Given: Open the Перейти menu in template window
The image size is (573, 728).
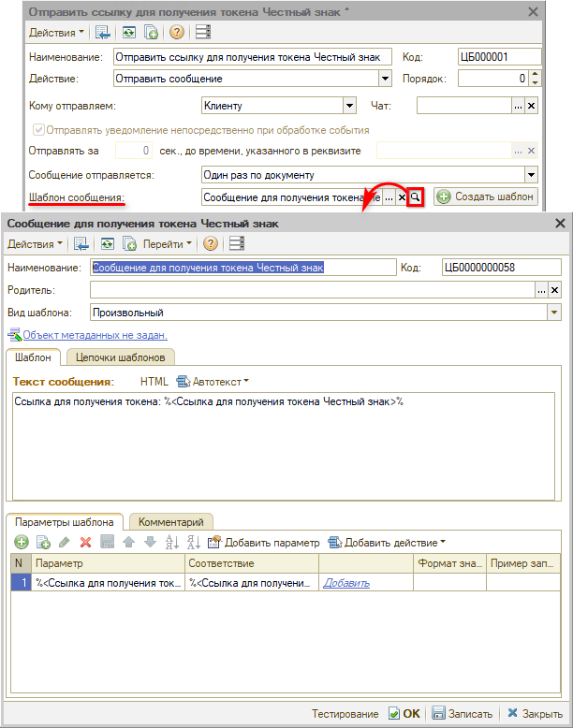Looking at the screenshot, I should point(169,244).
